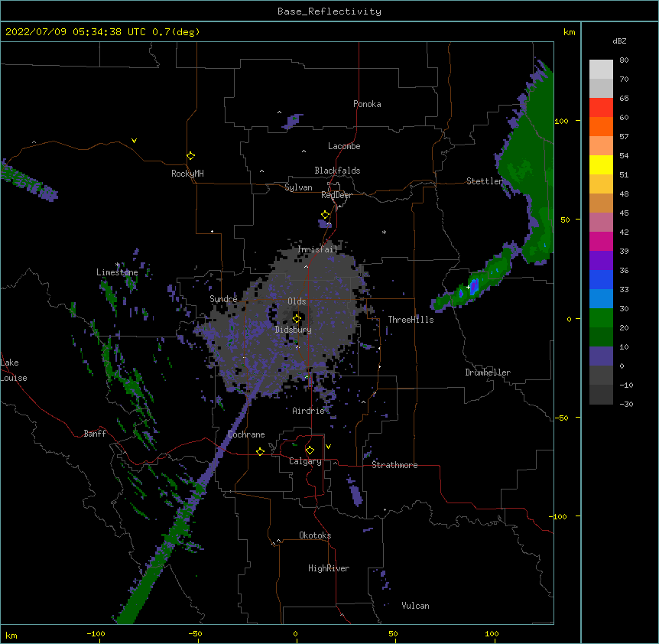
Task: Click the purple 10 dBZ legend swatch
Action: (601, 356)
